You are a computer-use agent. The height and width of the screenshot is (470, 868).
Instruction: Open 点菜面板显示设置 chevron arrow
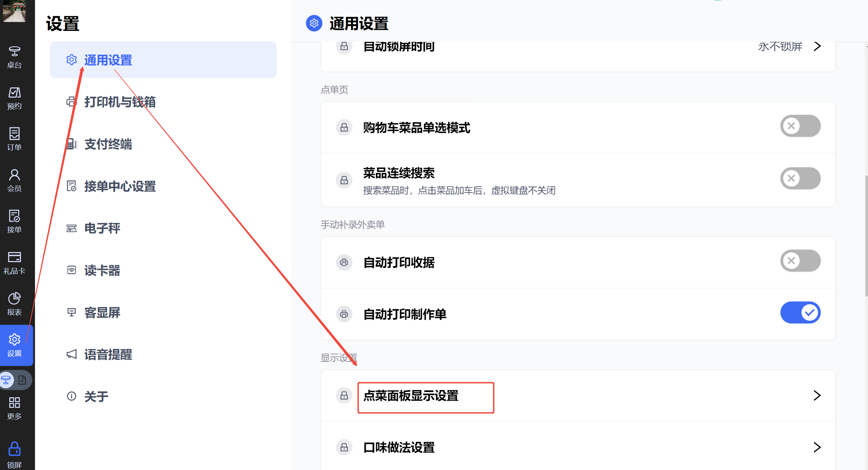tap(818, 396)
